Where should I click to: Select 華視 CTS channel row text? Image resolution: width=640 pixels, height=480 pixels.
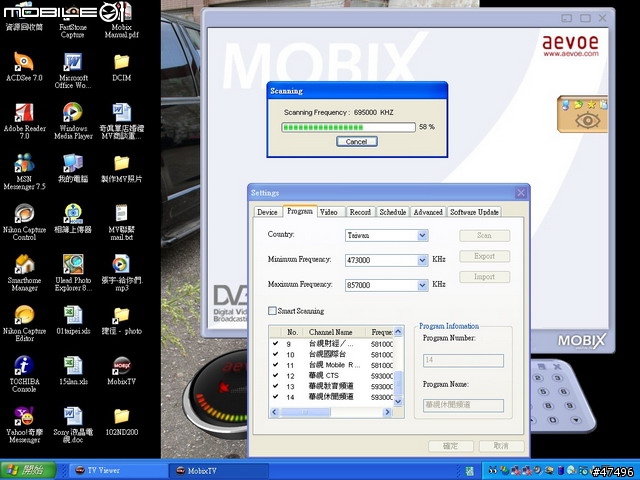[x=324, y=376]
